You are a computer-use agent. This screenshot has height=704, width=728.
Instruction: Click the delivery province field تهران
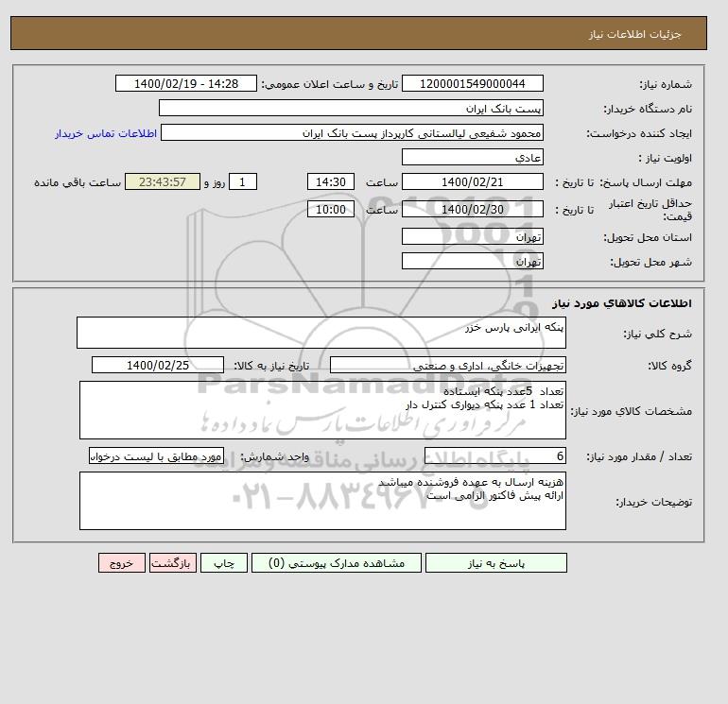pos(472,236)
